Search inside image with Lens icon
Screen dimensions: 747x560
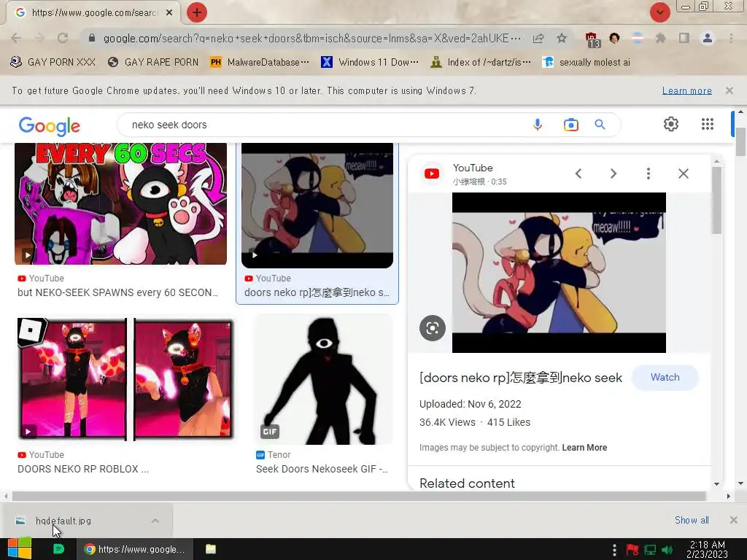433,328
